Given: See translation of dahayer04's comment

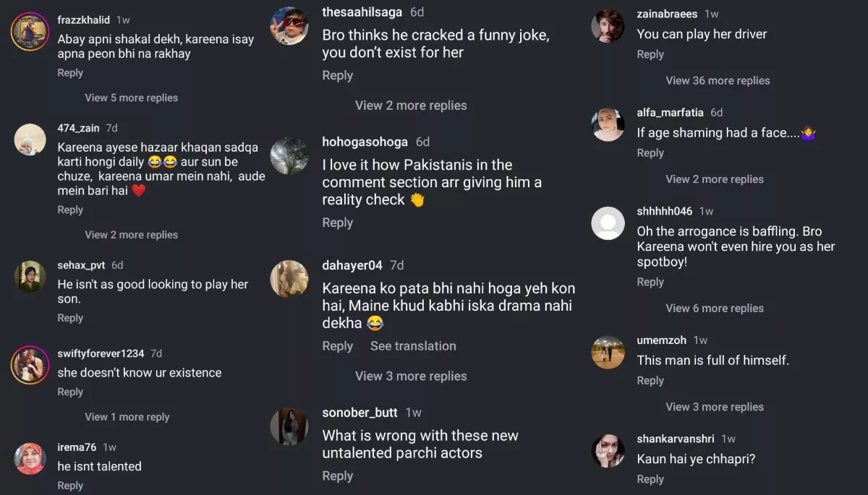Looking at the screenshot, I should (413, 346).
